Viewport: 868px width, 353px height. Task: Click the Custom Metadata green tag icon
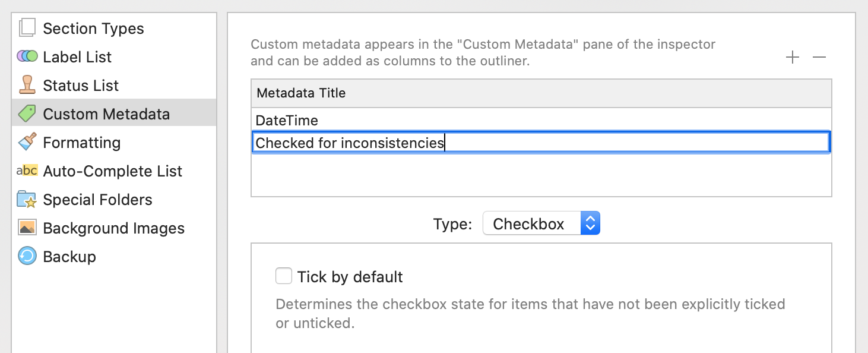(27, 114)
